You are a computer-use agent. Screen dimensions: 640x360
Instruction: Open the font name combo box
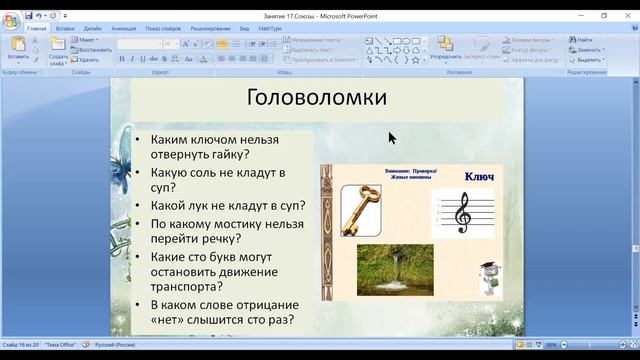tap(140, 44)
